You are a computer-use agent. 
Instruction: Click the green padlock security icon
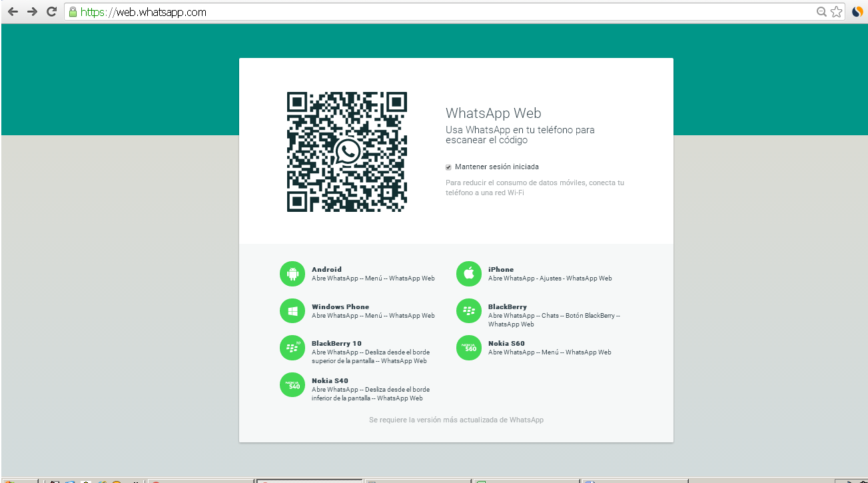(x=73, y=12)
